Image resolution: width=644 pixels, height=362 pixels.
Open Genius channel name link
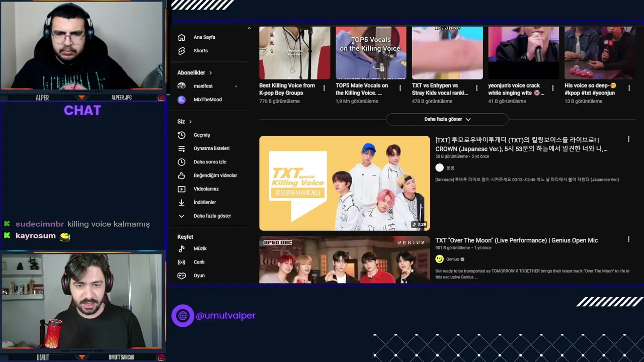(452, 259)
